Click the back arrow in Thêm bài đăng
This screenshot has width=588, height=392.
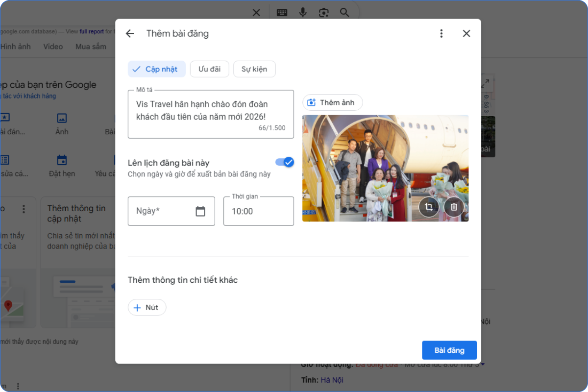pos(130,33)
